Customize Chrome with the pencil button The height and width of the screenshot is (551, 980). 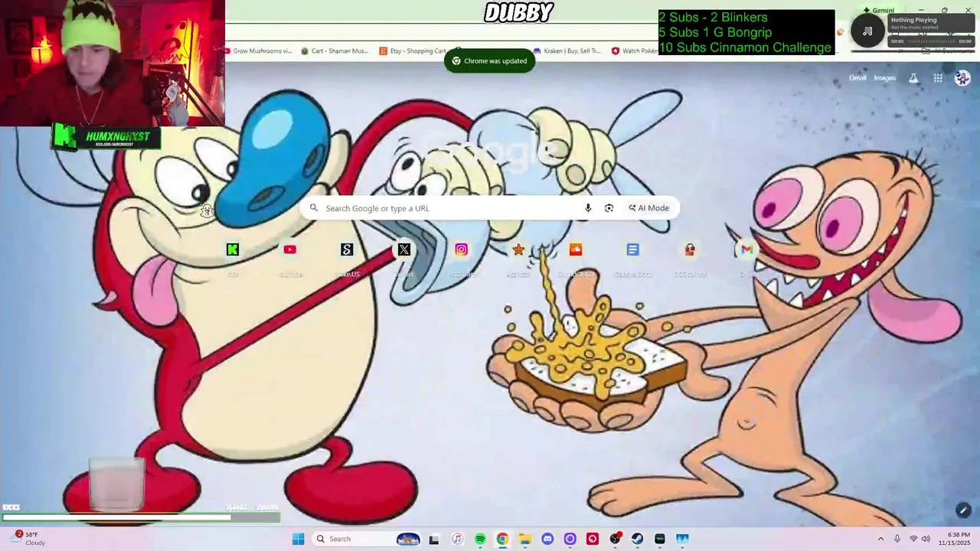click(x=963, y=510)
